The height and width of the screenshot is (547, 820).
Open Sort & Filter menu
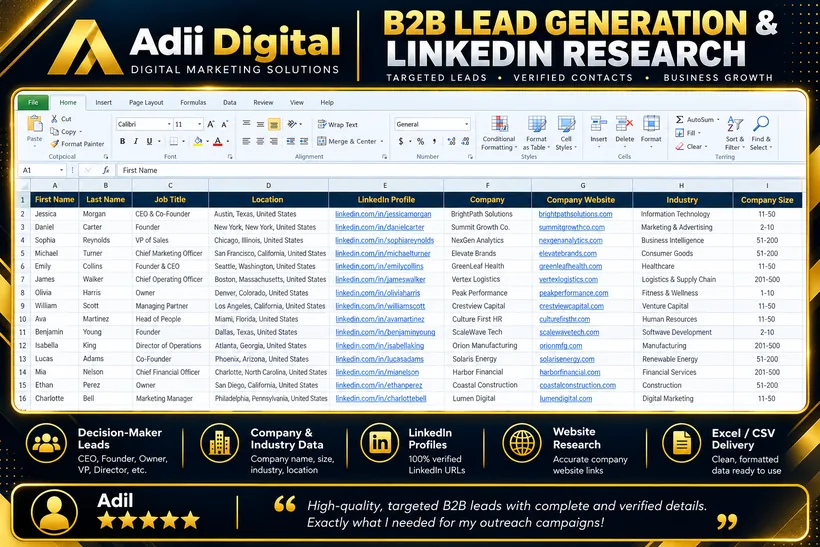735,133
